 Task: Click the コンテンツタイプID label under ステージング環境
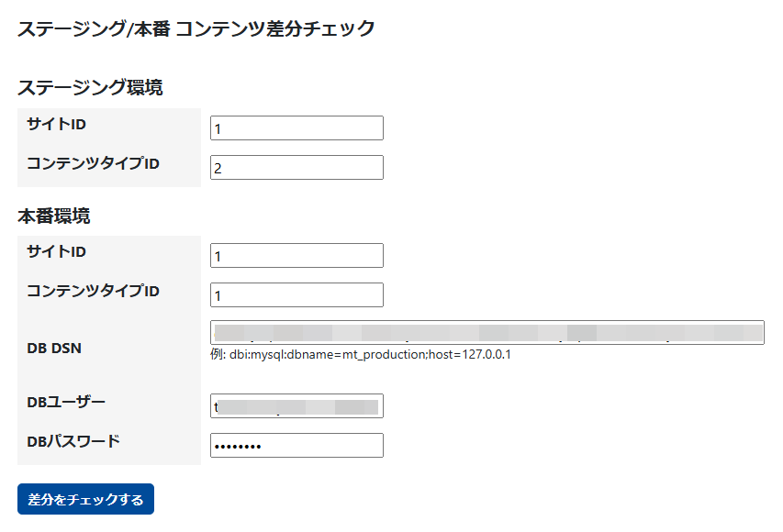(x=93, y=163)
